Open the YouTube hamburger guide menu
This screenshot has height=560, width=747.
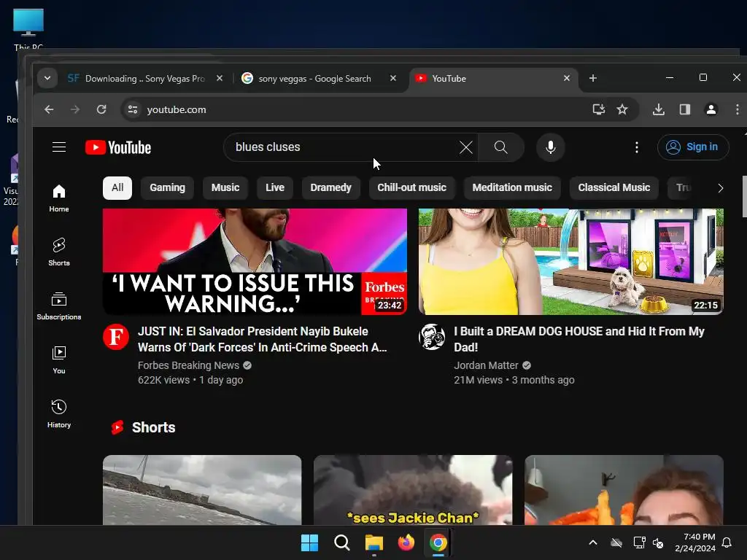tap(58, 147)
